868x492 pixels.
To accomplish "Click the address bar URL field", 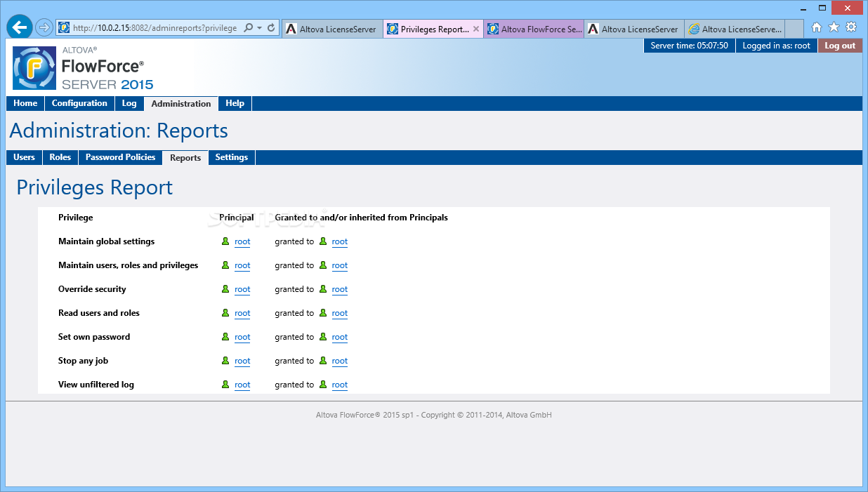I will [x=154, y=28].
